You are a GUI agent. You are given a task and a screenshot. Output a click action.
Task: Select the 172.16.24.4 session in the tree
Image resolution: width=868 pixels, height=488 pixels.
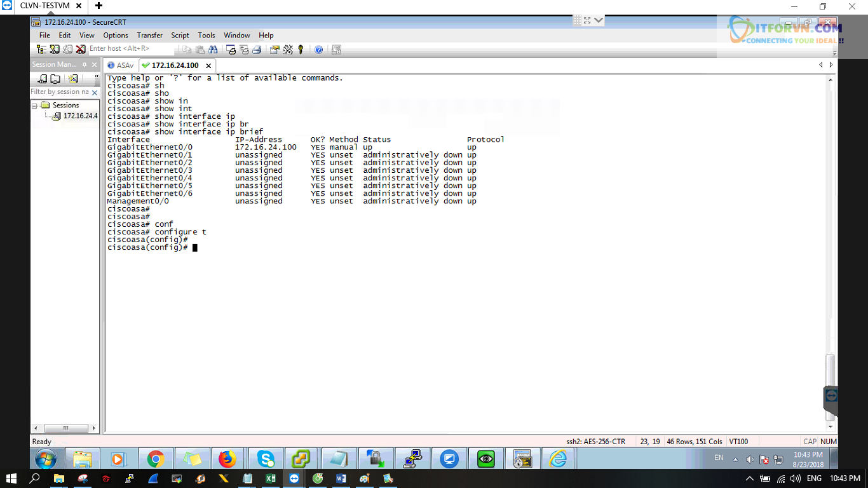point(79,116)
